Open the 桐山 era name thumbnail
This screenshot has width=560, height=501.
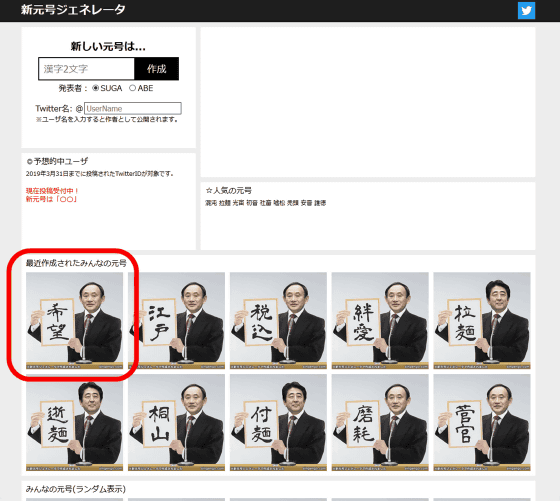click(x=176, y=422)
